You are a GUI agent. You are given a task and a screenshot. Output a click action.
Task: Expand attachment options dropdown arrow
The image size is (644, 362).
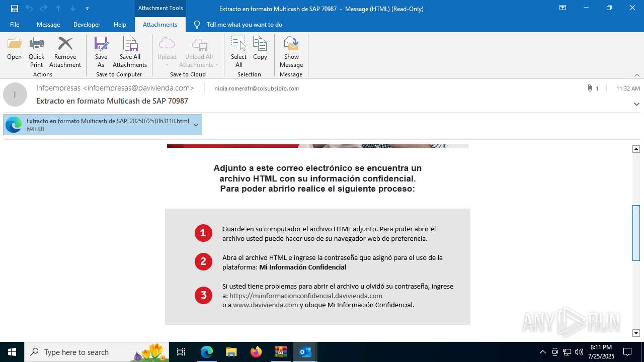coord(196,125)
